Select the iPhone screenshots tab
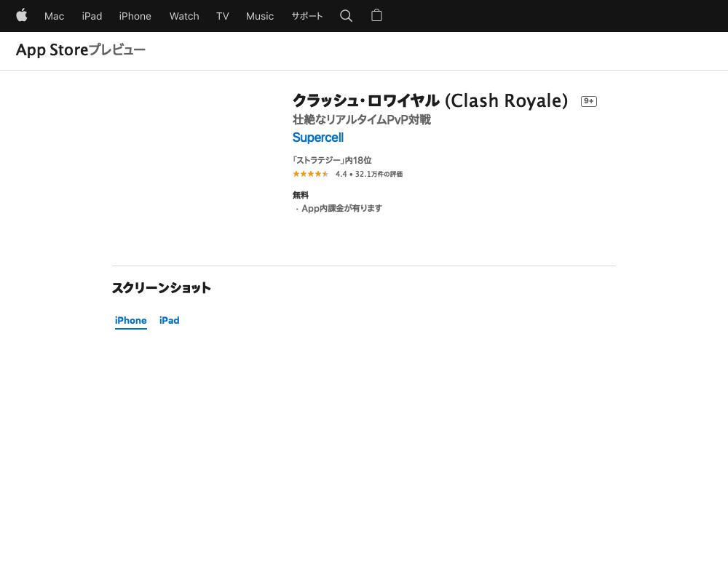728x582 pixels. click(x=130, y=320)
